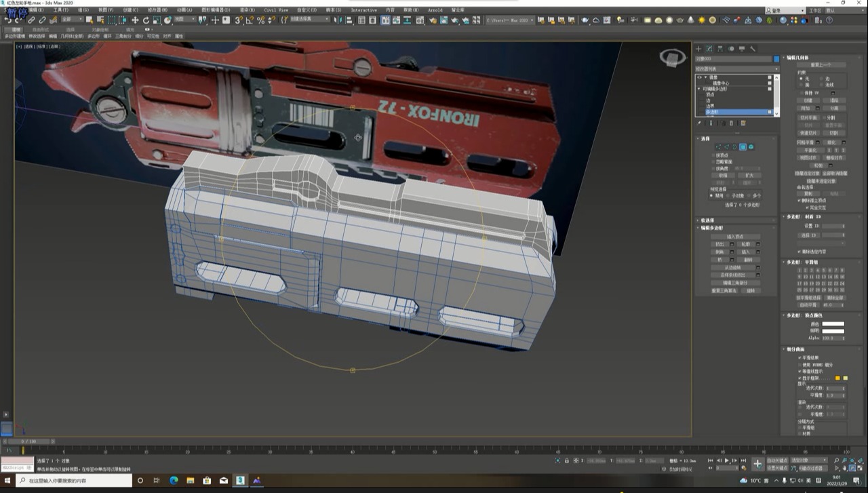
Task: Toggle visibility eye of 镜像 modifier
Action: [x=699, y=77]
